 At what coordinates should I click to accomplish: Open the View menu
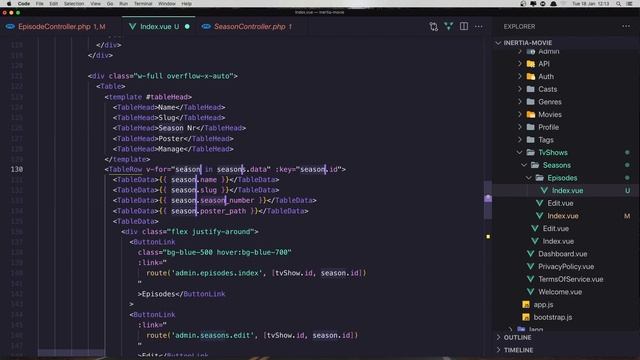point(96,4)
